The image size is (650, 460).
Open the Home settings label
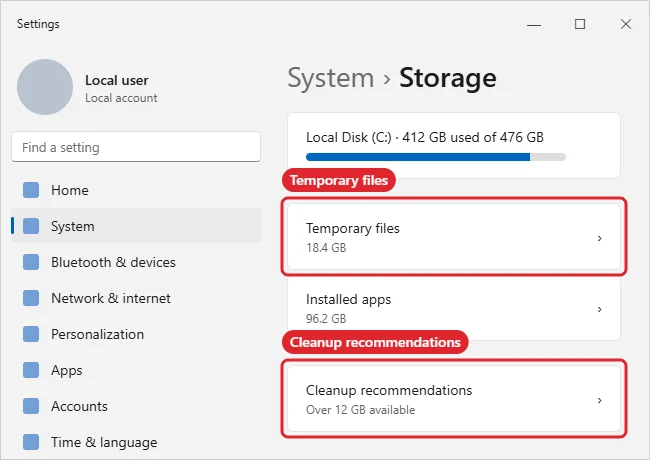click(70, 190)
